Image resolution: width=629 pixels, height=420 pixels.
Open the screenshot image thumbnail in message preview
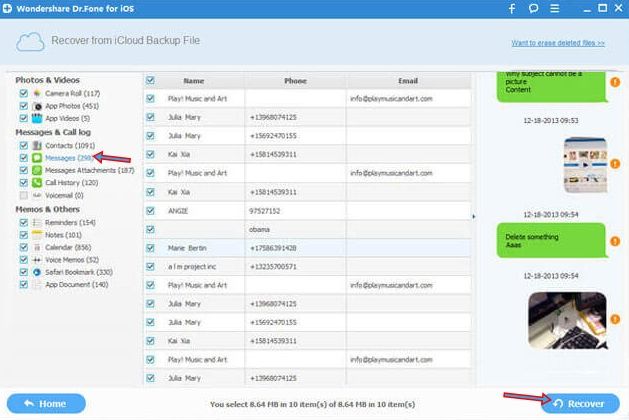(585, 165)
